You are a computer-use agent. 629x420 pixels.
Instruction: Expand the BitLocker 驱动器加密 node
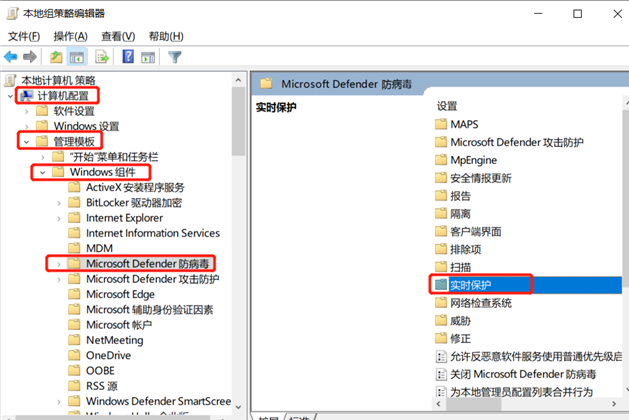coord(59,203)
